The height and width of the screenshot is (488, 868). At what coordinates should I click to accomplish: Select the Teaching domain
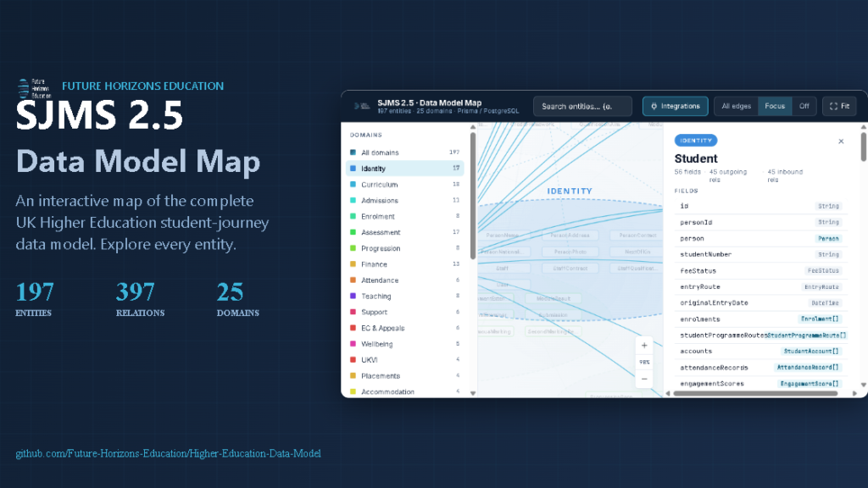coord(404,296)
